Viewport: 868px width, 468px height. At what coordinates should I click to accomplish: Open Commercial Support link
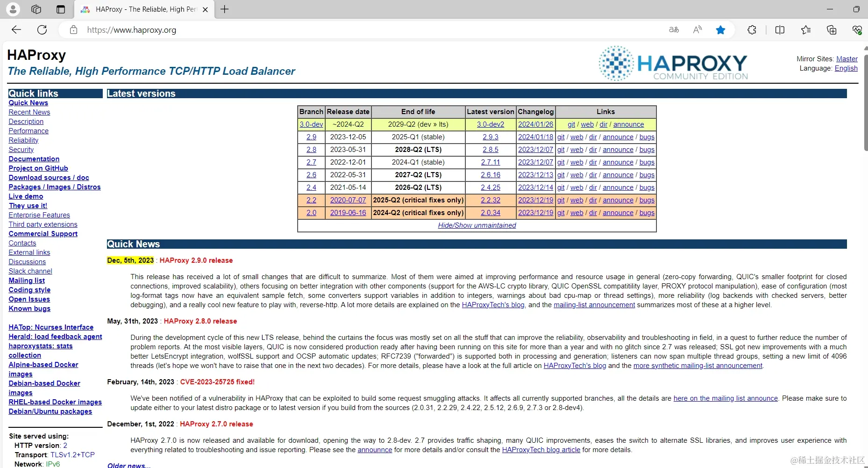point(43,234)
